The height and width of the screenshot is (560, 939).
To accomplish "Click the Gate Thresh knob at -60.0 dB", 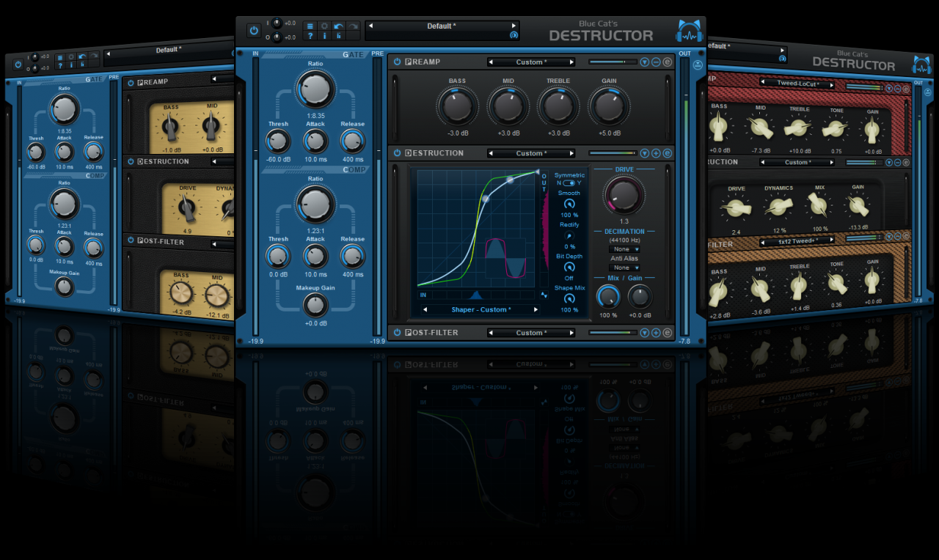I will click(x=278, y=141).
